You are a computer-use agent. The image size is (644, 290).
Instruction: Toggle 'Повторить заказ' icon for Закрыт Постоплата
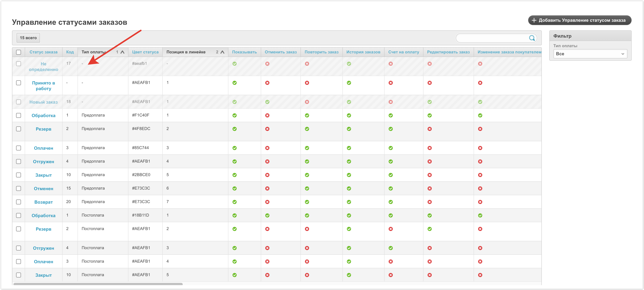(x=307, y=275)
